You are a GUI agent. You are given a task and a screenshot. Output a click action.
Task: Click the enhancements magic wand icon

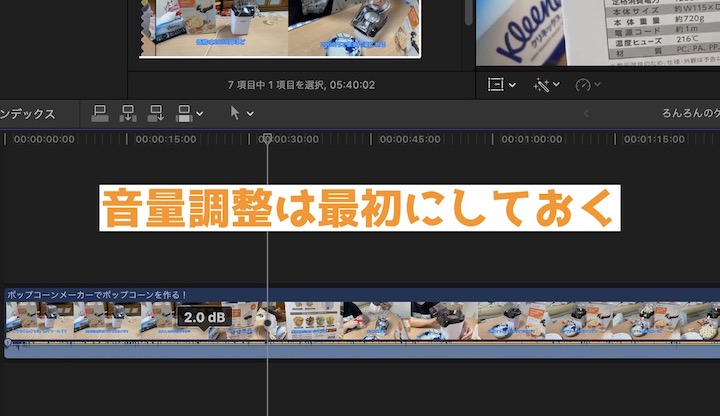[x=541, y=85]
